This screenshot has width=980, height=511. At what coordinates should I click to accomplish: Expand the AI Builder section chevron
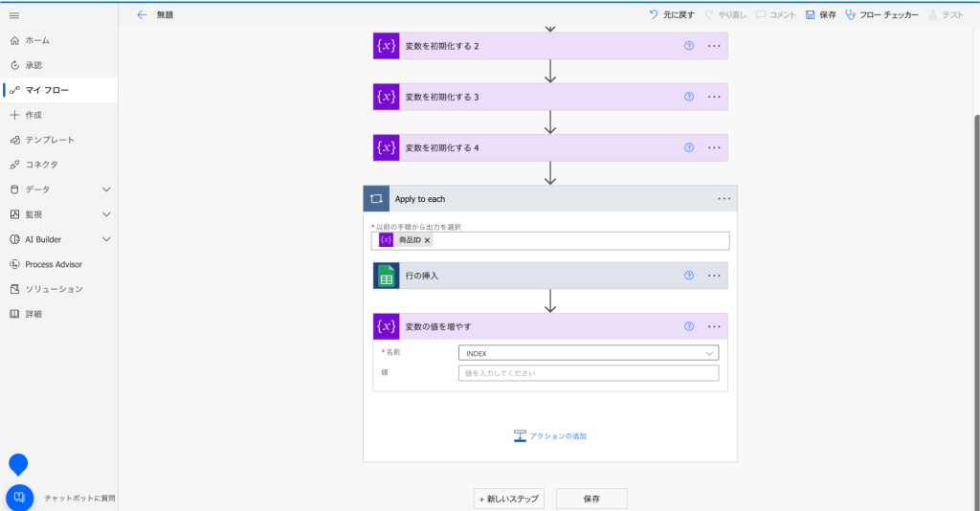(106, 239)
